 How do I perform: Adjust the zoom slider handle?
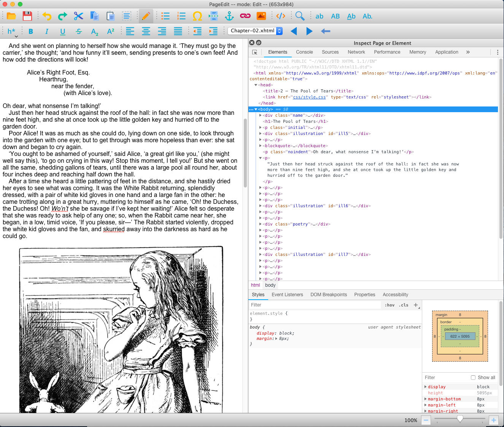point(460,419)
